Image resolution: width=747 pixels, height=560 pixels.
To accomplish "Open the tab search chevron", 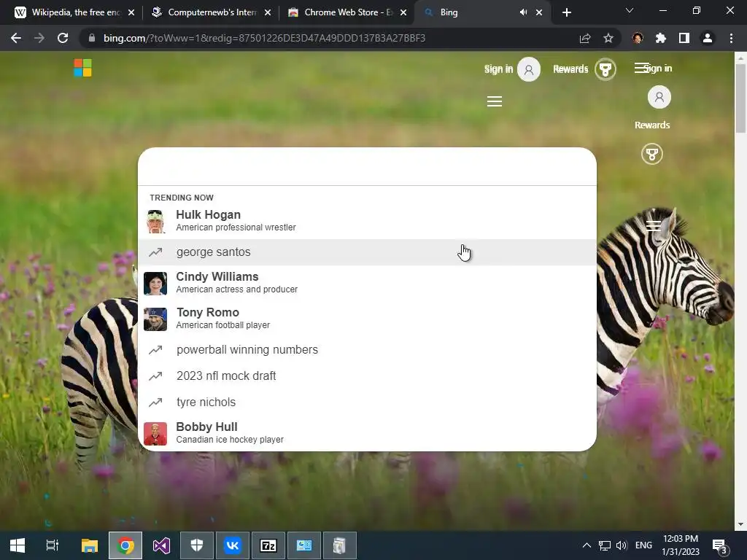I will (x=630, y=10).
